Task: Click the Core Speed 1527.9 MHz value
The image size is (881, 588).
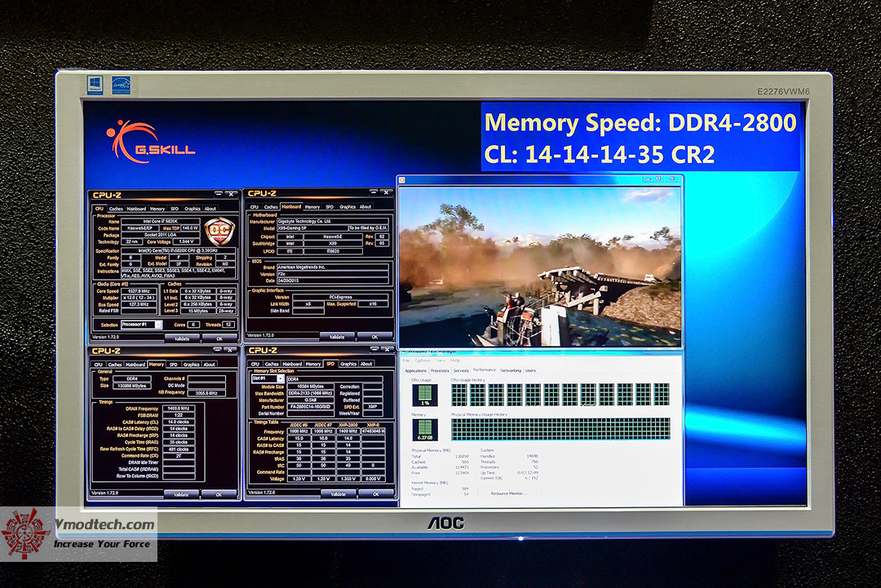Action: pos(139,291)
